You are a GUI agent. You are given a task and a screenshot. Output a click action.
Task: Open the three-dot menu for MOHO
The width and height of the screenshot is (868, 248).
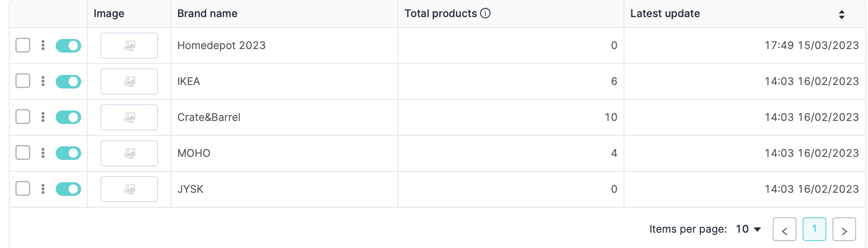[43, 153]
